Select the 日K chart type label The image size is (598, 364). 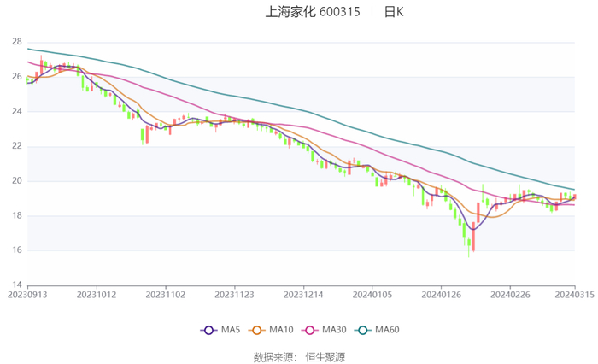393,12
